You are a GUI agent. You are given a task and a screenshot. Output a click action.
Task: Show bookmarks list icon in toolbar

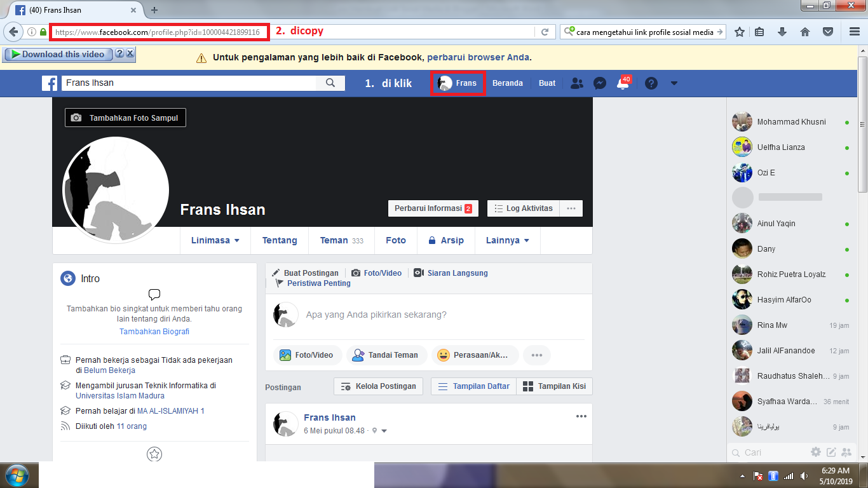tap(759, 32)
